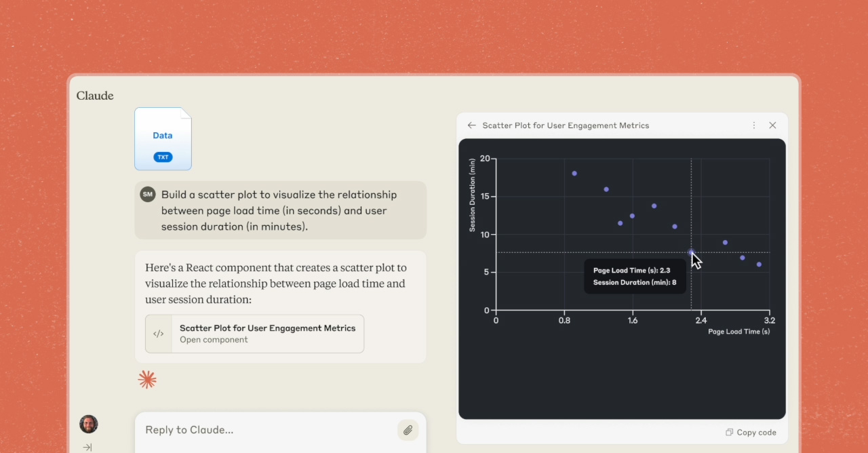Click the Copy code button

point(756,433)
